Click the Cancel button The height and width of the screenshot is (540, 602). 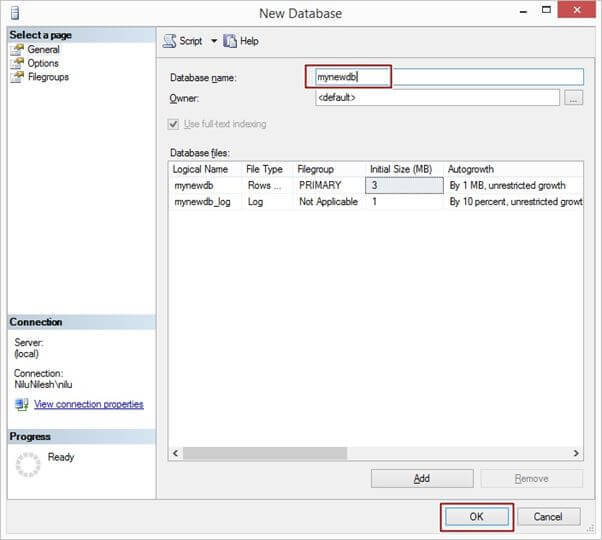[x=548, y=517]
